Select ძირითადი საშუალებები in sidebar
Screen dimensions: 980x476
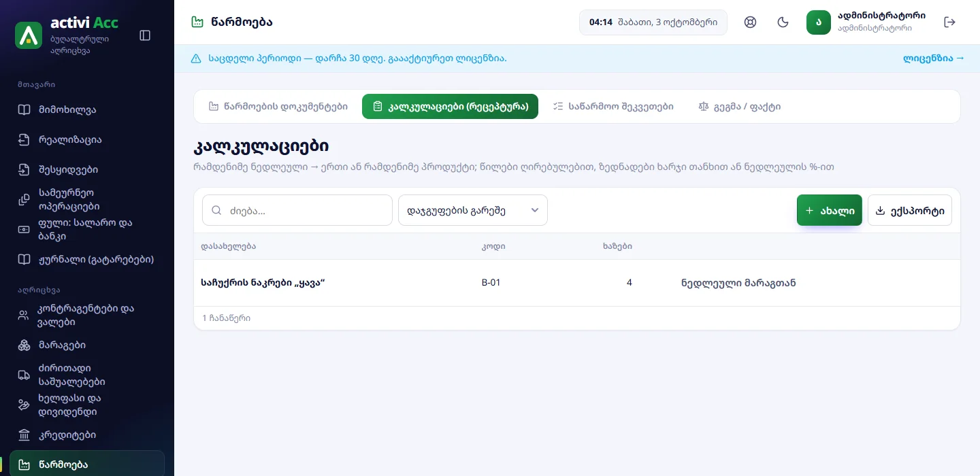(x=87, y=375)
